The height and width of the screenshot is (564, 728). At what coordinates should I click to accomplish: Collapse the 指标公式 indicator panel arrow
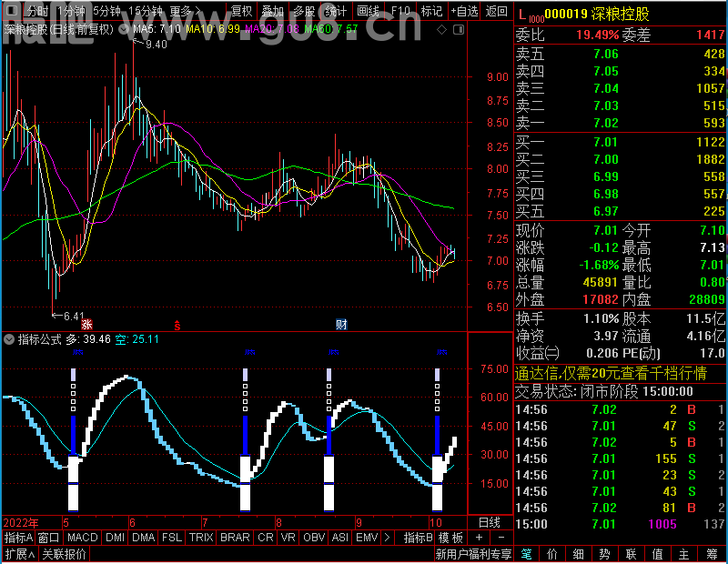(x=9, y=339)
